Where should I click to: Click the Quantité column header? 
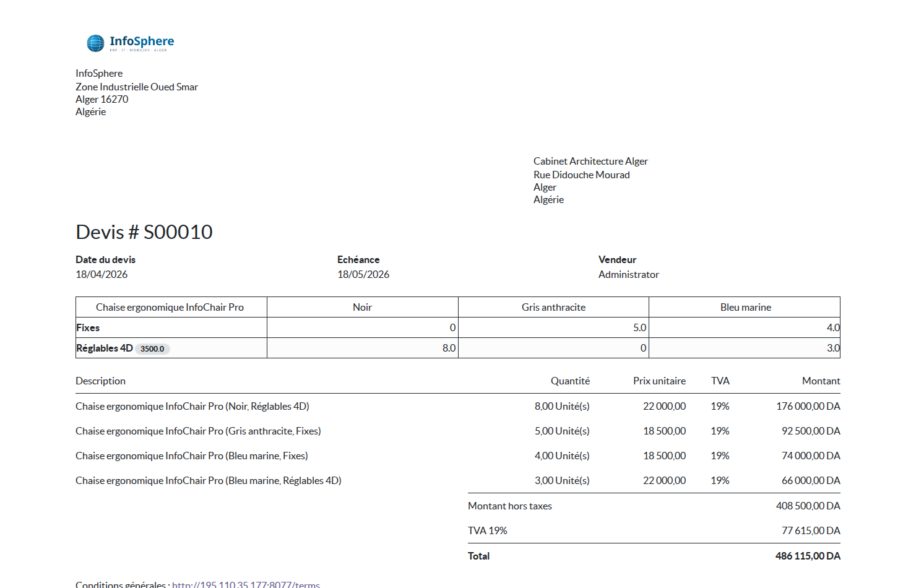coord(570,381)
